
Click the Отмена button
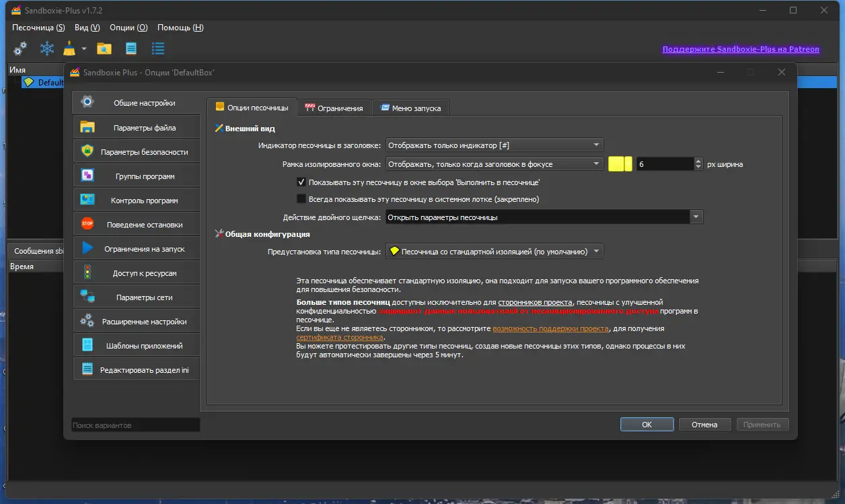coord(705,425)
